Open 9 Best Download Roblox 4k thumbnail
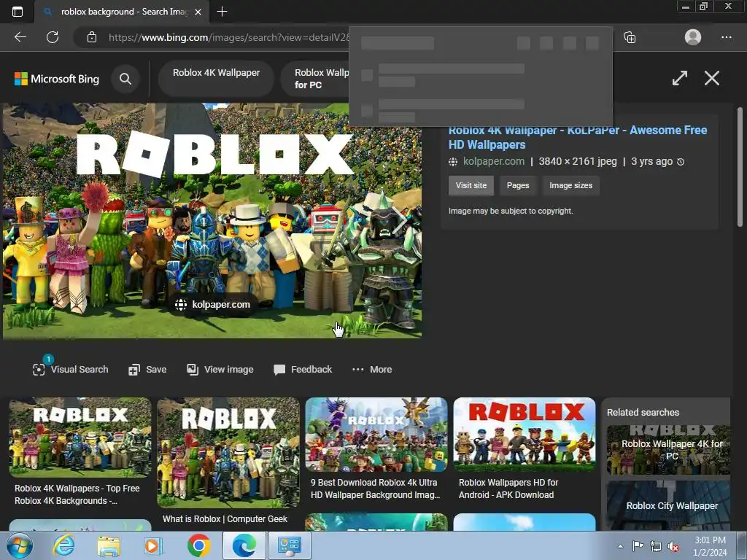 [376, 435]
